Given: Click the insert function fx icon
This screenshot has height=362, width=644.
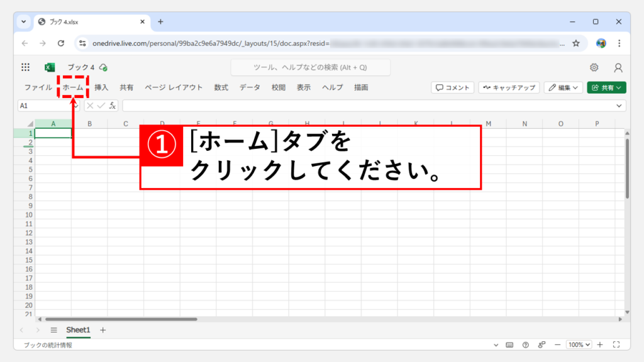Looking at the screenshot, I should pyautogui.click(x=112, y=106).
